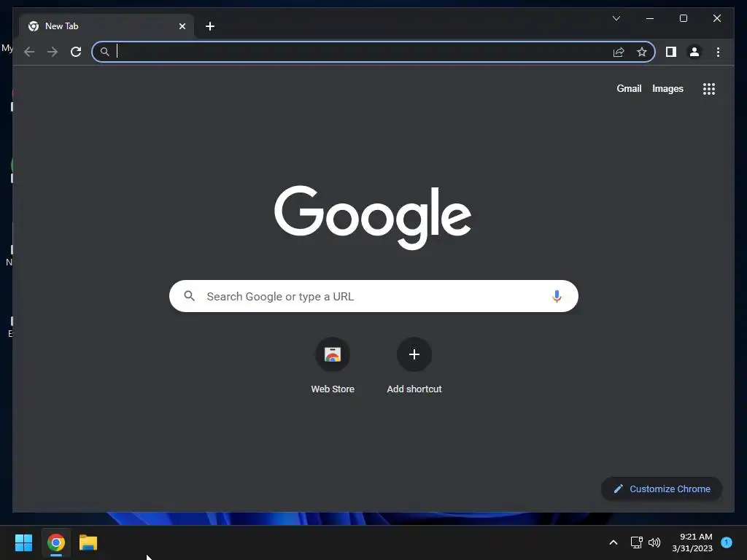Select the New Tab tab
Image resolution: width=747 pixels, height=560 pixels.
pos(107,26)
